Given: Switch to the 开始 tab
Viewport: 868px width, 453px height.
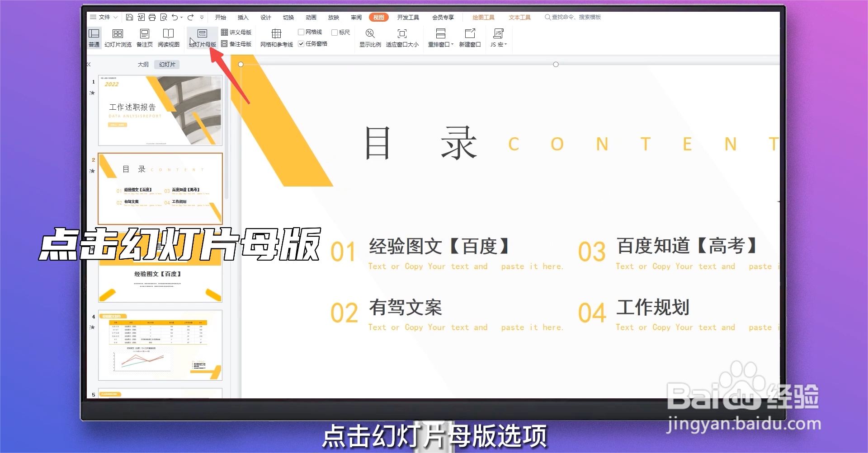Looking at the screenshot, I should (221, 17).
